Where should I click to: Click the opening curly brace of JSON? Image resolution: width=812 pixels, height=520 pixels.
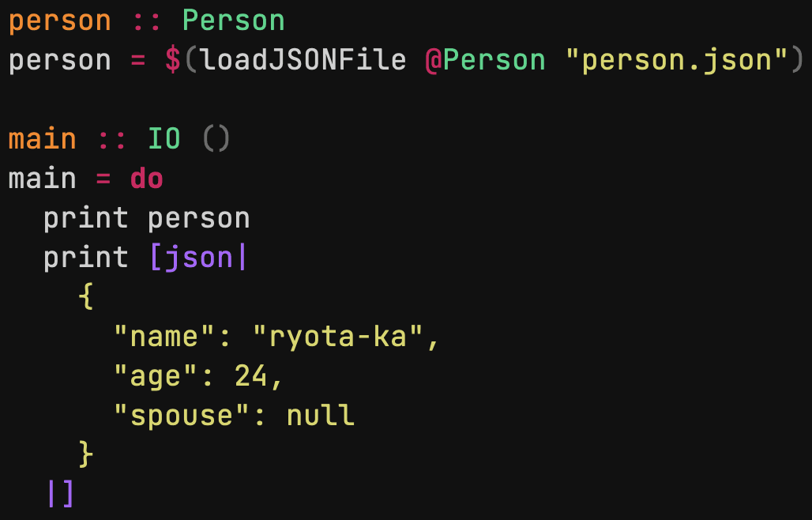point(86,297)
